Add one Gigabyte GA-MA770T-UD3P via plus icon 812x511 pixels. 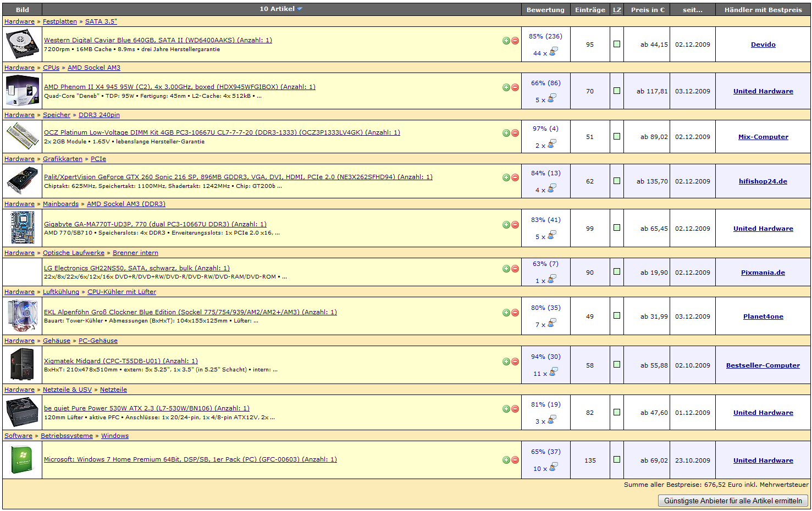coord(506,225)
